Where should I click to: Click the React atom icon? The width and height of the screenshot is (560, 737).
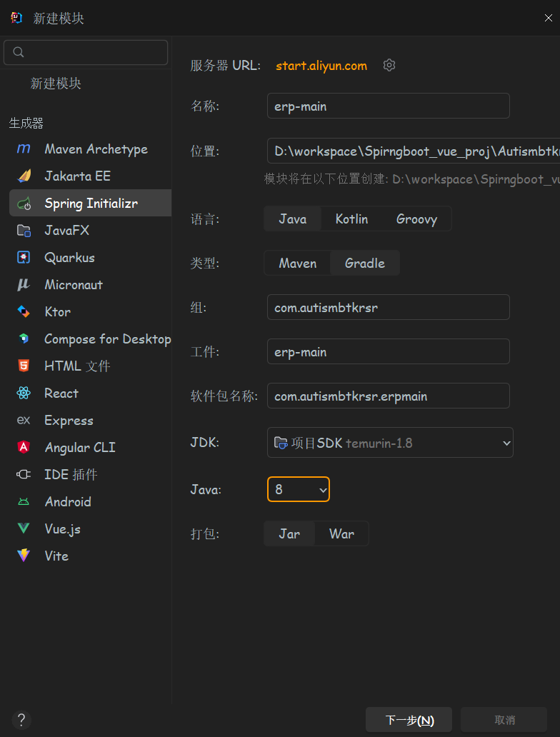24,393
